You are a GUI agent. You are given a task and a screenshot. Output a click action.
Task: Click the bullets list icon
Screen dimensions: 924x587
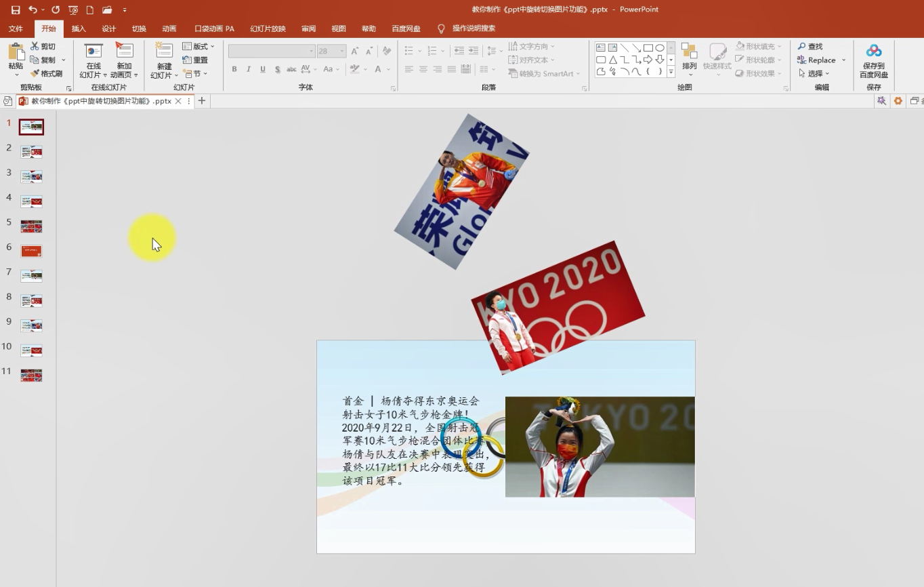[408, 51]
